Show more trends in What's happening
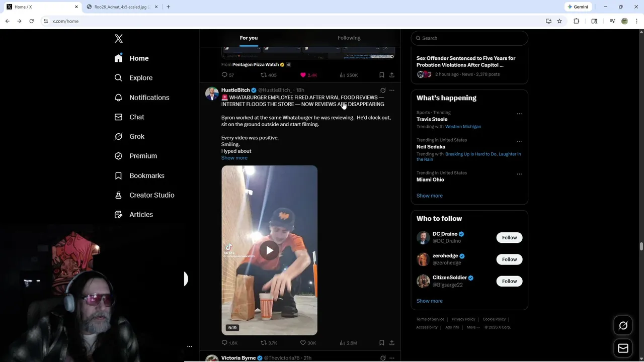This screenshot has height=362, width=644. click(x=430, y=196)
